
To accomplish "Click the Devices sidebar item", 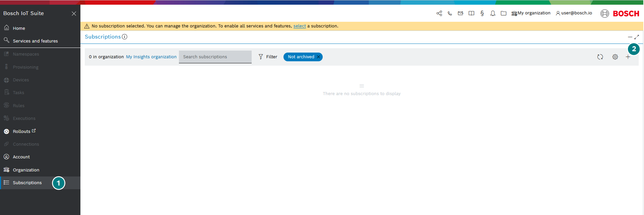I will pos(40,80).
